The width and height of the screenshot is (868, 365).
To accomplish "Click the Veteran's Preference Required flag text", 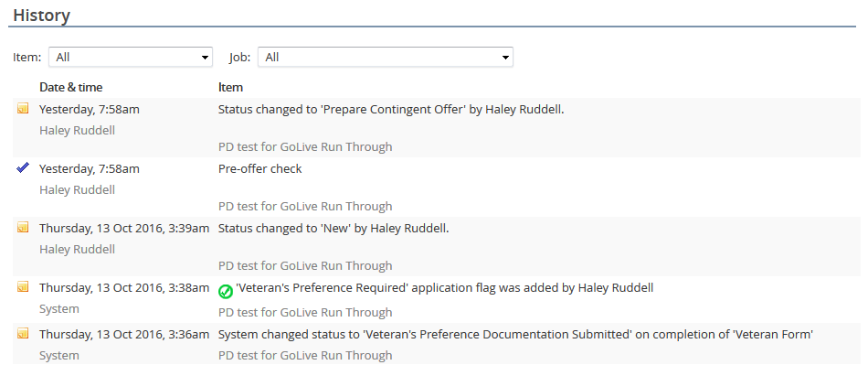I will coord(445,288).
